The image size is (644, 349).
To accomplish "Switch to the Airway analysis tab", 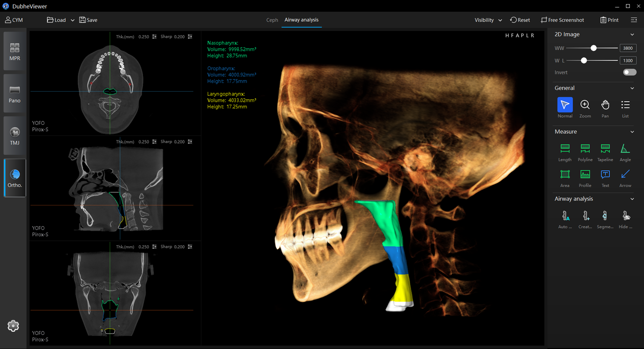I will tap(301, 20).
